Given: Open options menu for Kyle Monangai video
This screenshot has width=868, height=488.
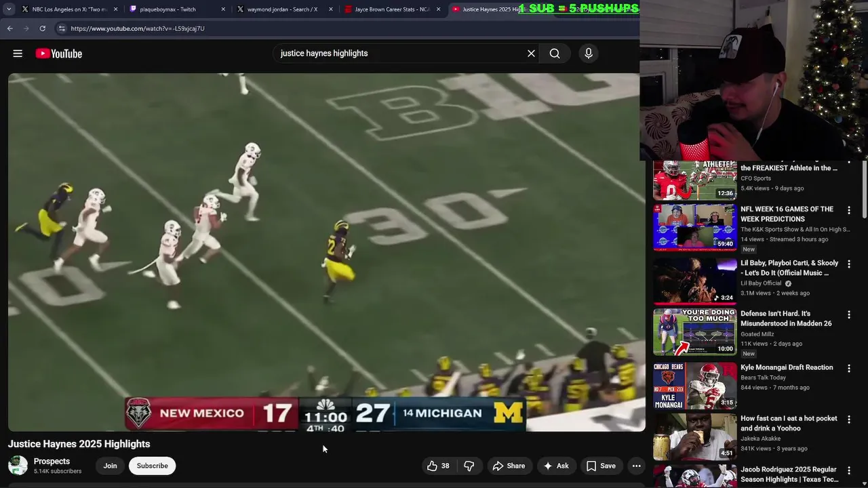Looking at the screenshot, I should [848, 369].
